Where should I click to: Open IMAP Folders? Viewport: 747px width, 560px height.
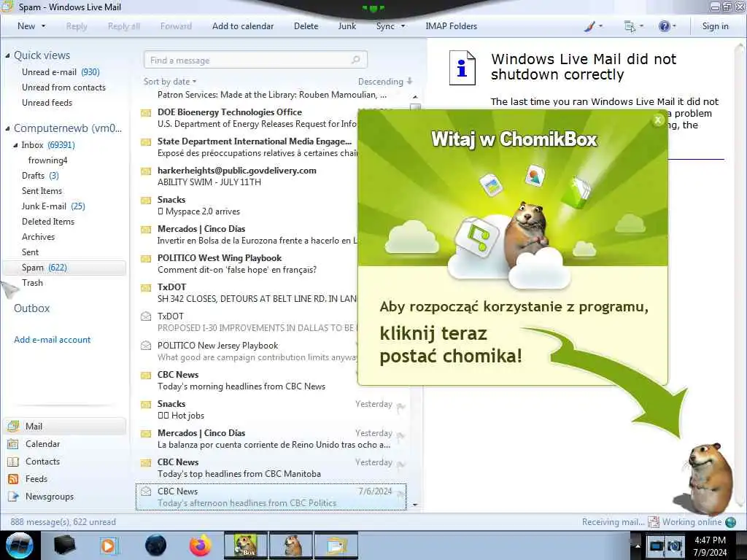[451, 26]
